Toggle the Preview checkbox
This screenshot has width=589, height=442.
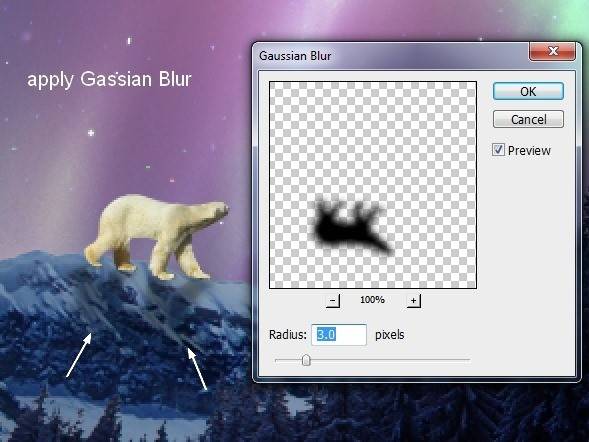tap(498, 150)
